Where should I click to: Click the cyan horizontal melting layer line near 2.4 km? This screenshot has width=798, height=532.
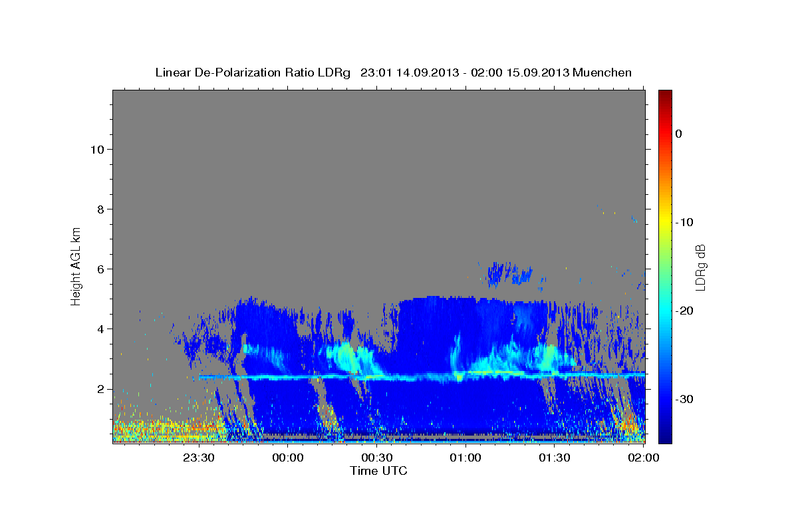(422, 376)
